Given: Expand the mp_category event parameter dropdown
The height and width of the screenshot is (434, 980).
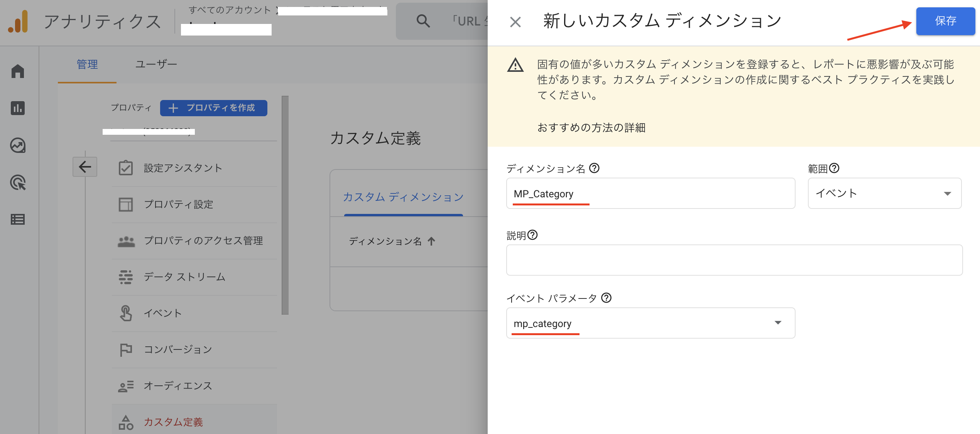Looking at the screenshot, I should (x=651, y=323).
